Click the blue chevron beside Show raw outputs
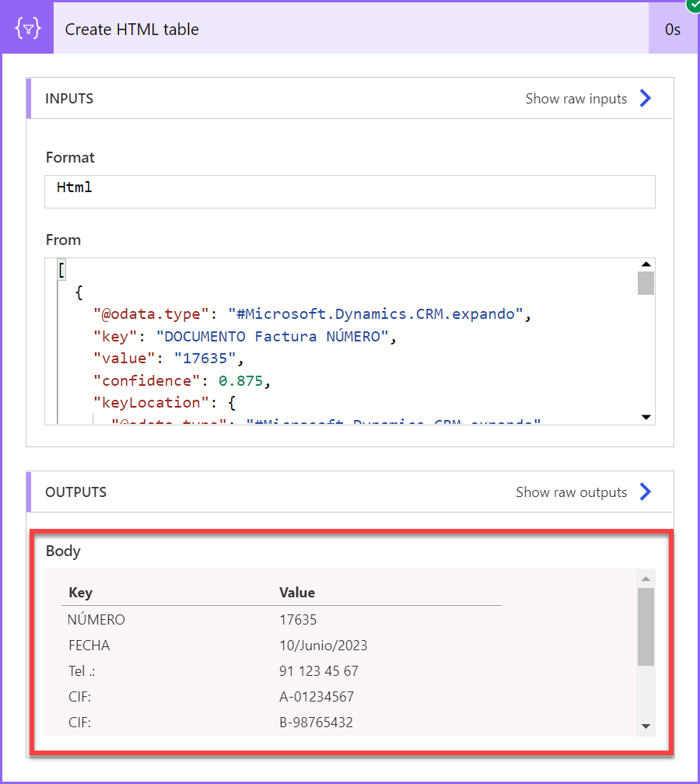The height and width of the screenshot is (784, 700). 645,492
